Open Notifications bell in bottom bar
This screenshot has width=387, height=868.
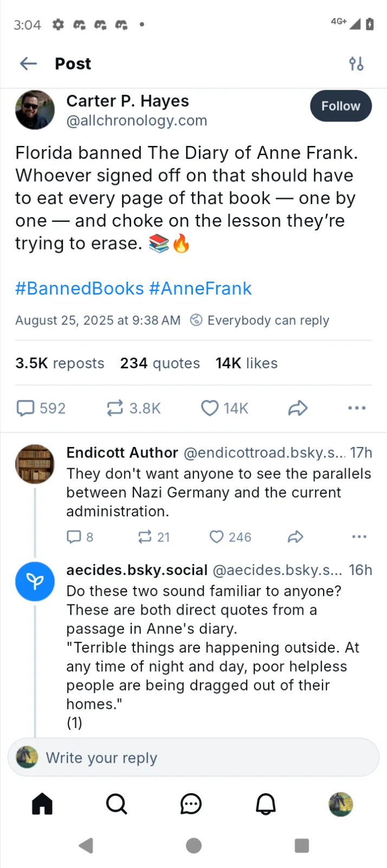coord(266,804)
